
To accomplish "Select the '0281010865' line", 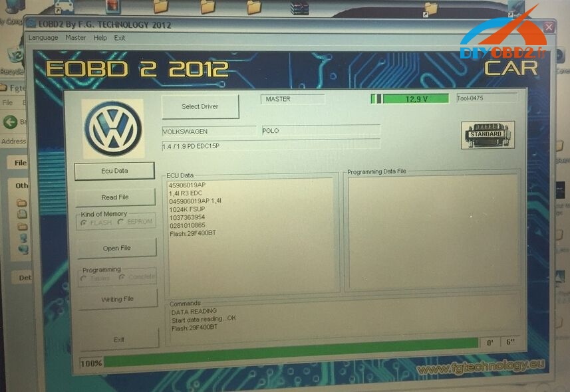I will click(x=188, y=225).
